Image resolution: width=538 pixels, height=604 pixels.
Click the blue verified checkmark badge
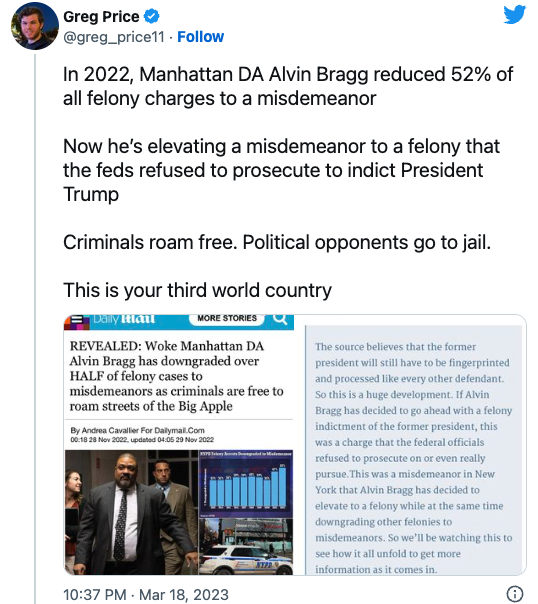tap(151, 17)
